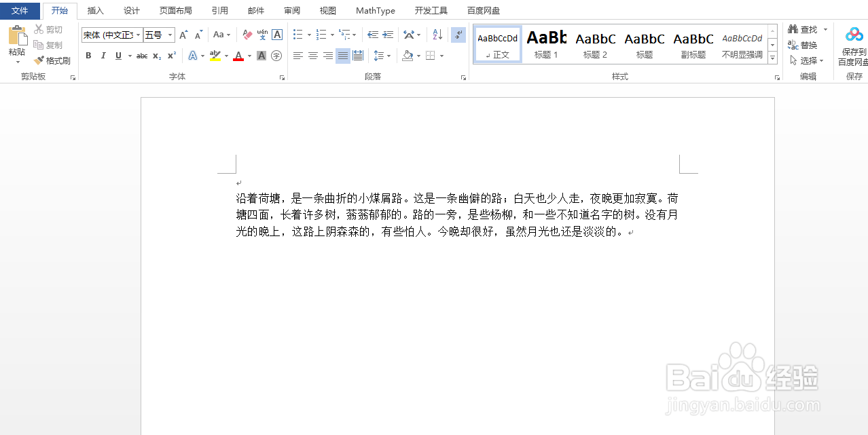Apply the 标题 2 heading style
The width and height of the screenshot is (868, 435).
[x=596, y=45]
